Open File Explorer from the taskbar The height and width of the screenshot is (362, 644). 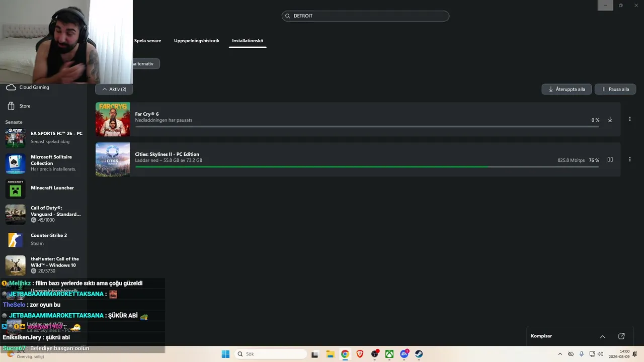pos(330,354)
